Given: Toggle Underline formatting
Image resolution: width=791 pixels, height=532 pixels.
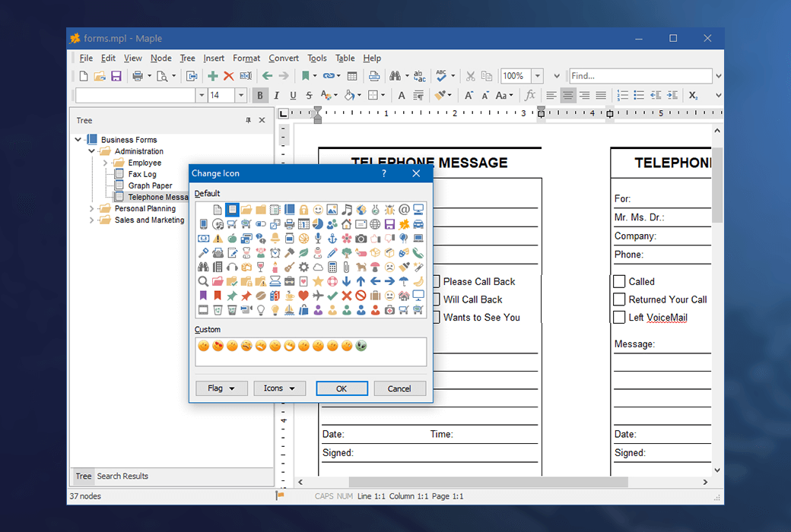Looking at the screenshot, I should [x=293, y=95].
